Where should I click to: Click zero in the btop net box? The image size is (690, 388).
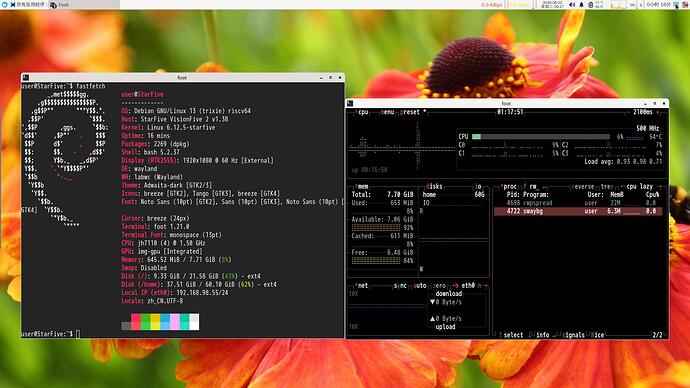pos(439,286)
